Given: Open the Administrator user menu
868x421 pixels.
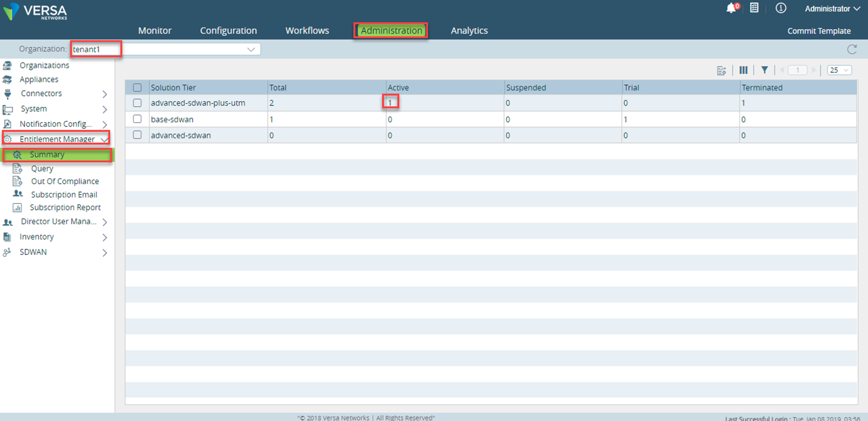Looking at the screenshot, I should 832,9.
